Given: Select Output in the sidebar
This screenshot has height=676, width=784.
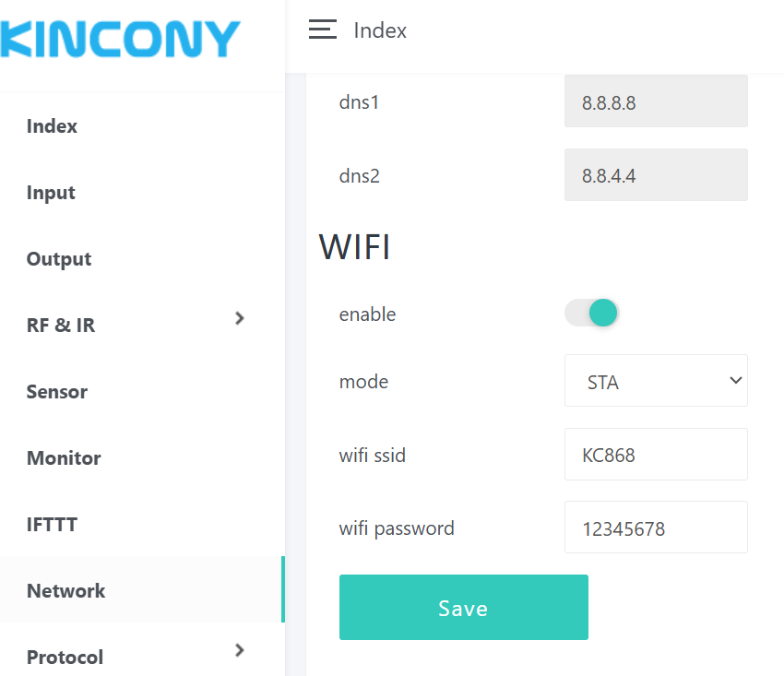Looking at the screenshot, I should click(59, 259).
